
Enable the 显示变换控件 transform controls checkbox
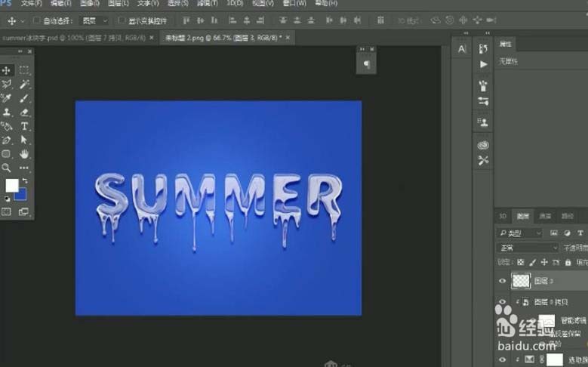pyautogui.click(x=122, y=21)
